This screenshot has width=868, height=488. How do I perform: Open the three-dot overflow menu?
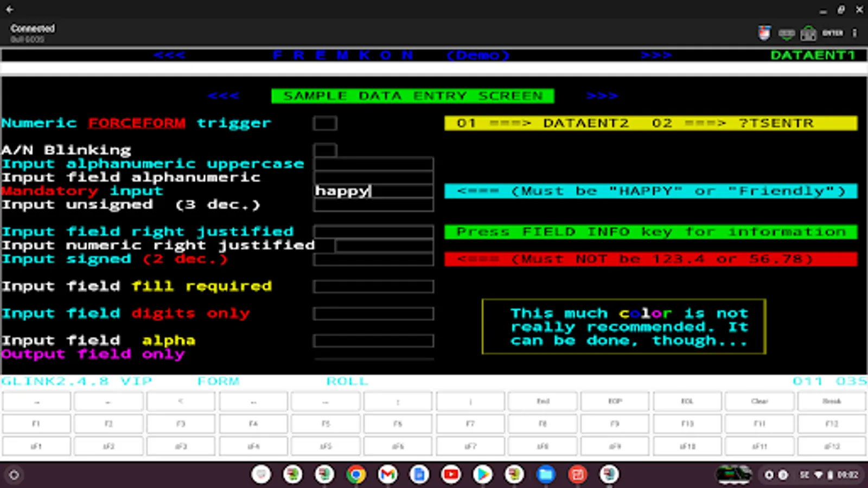pyautogui.click(x=854, y=33)
